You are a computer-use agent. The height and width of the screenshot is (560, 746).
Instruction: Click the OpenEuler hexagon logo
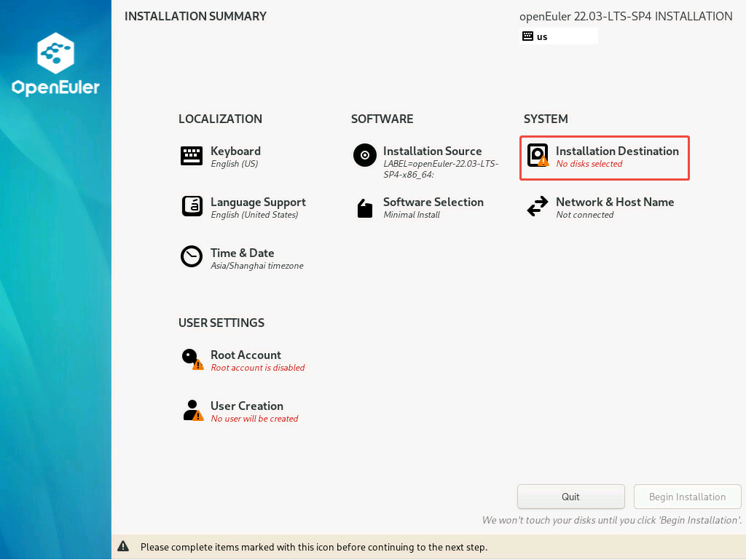(55, 53)
